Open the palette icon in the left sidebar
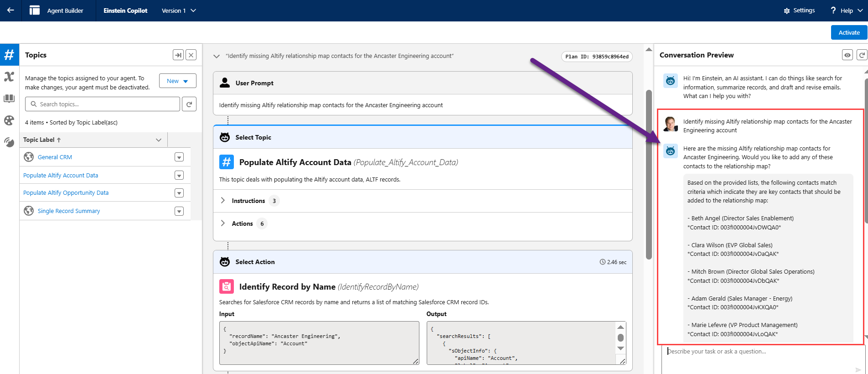 (x=9, y=120)
